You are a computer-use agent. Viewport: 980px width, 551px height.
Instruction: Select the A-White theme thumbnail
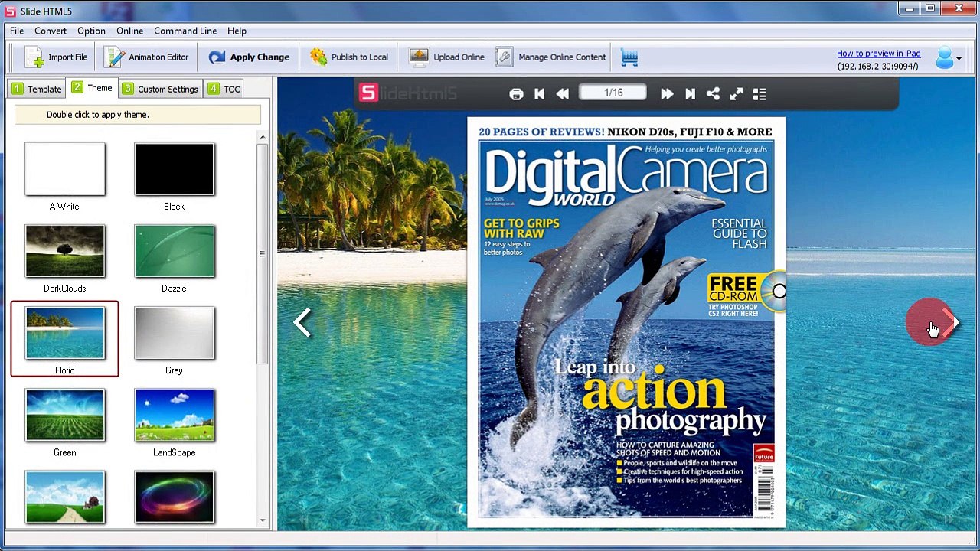[x=65, y=169]
